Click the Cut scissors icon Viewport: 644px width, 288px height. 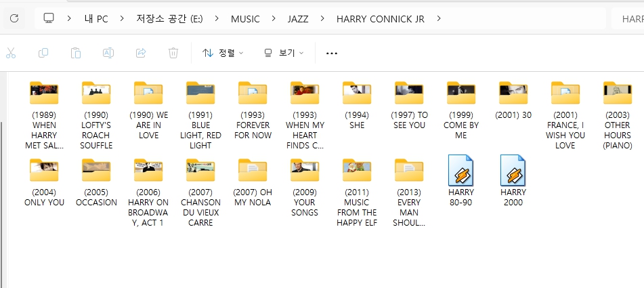tap(11, 53)
